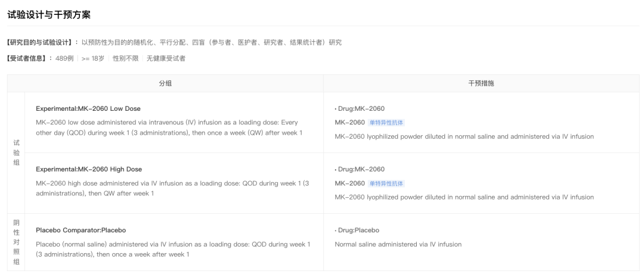Open the Experimental:MK-2060 High Dose group title
The width and height of the screenshot is (644, 277).
coord(89,169)
